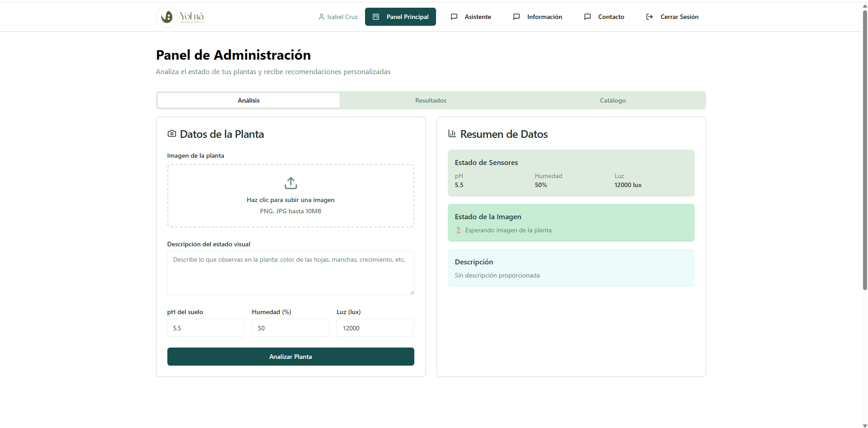Select the Luz (lux) input field

375,328
